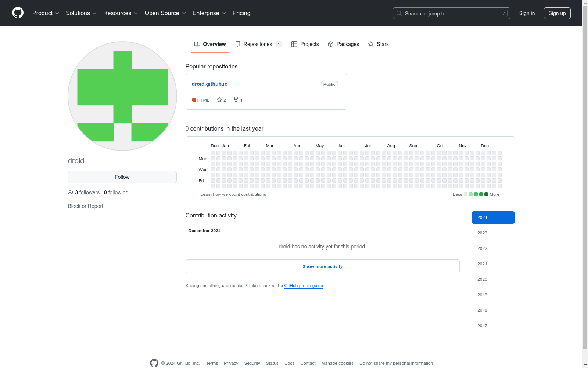The width and height of the screenshot is (588, 368).
Task: Switch to the Overview tab
Action: [210, 44]
